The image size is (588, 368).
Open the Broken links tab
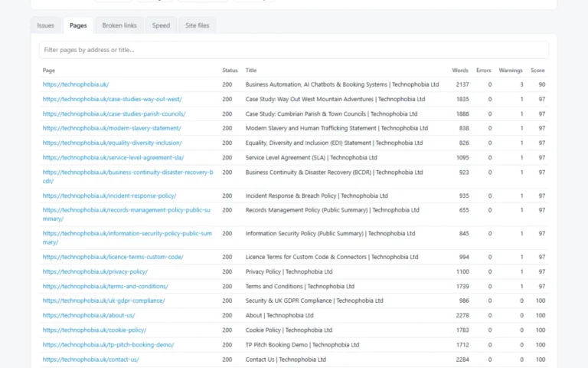(x=119, y=25)
